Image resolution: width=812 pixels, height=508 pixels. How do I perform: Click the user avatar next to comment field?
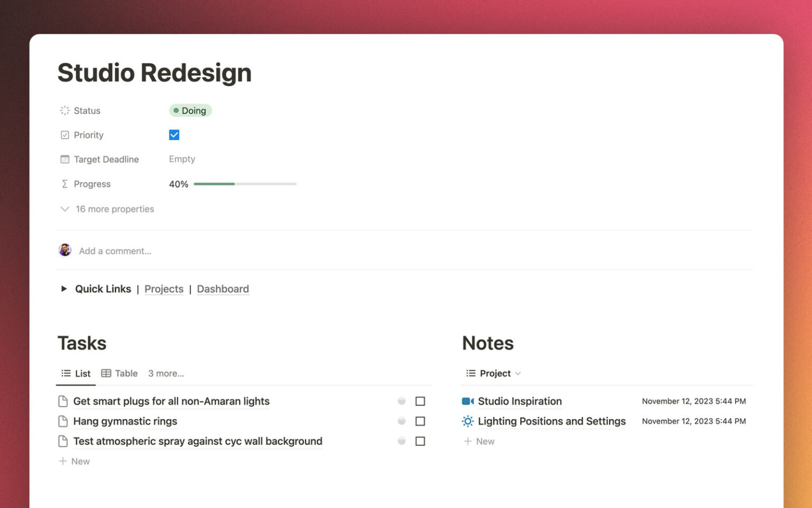[x=65, y=250]
